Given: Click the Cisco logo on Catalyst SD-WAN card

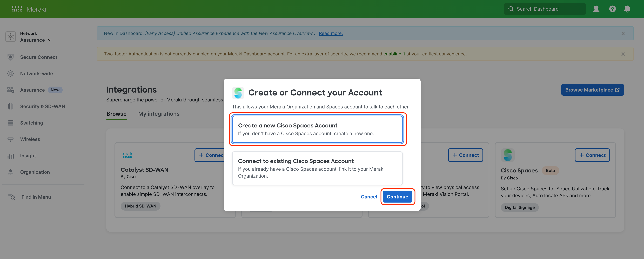Looking at the screenshot, I should [x=128, y=155].
